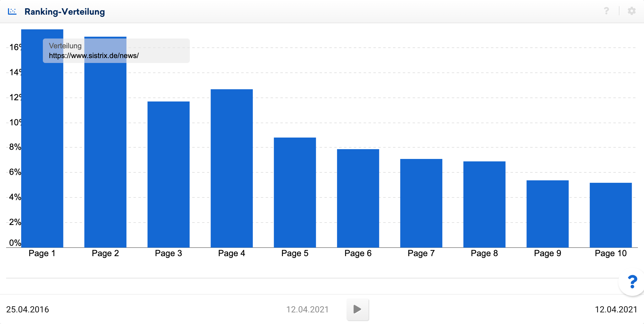Viewport: 644px width, 324px height.
Task: Start the timeline play button
Action: click(x=358, y=309)
